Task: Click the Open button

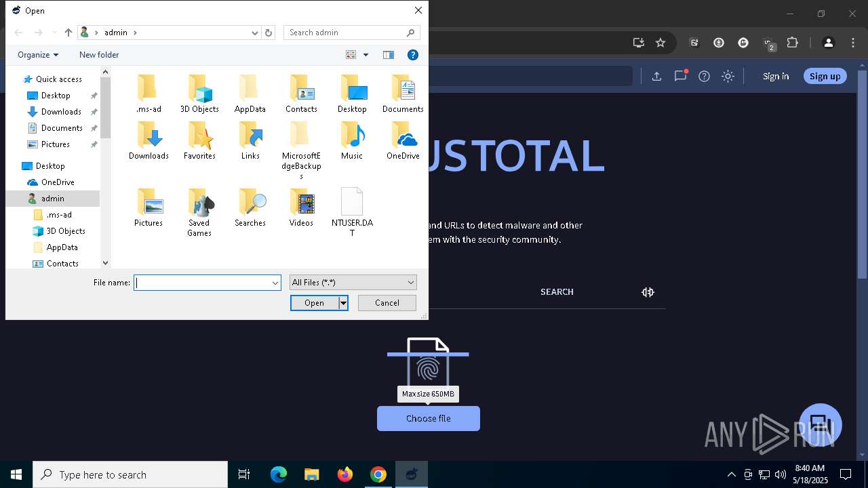Action: coord(315,303)
